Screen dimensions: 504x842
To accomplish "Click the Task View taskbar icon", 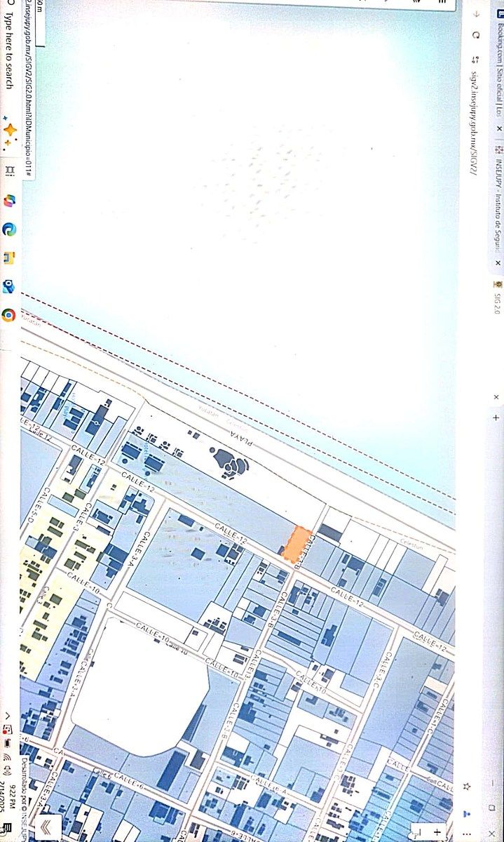I will pyautogui.click(x=9, y=171).
